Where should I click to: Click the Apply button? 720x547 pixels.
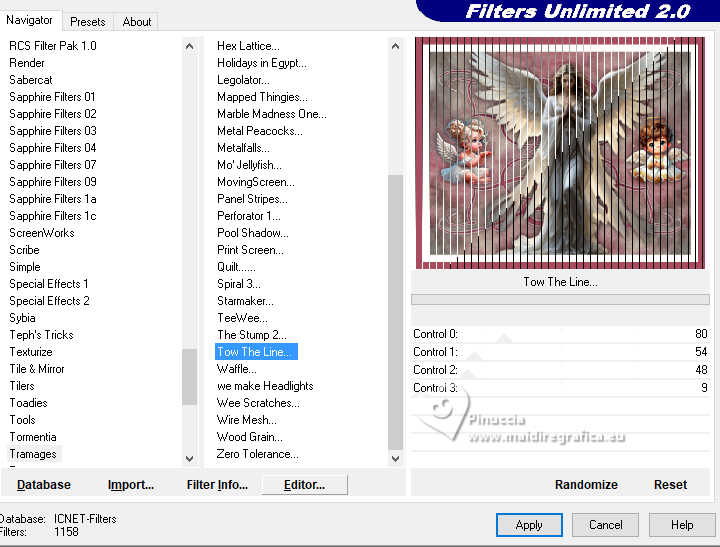click(x=529, y=525)
